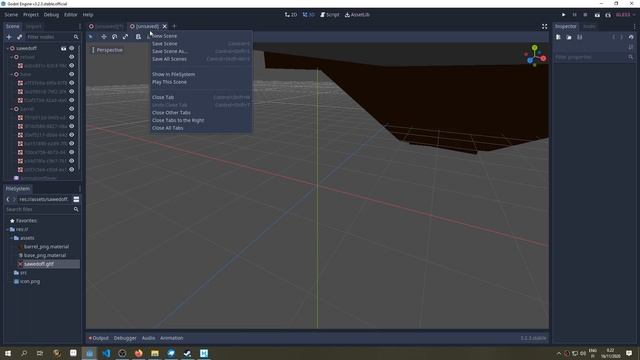
Task: Collapse the assets folder
Action: coord(11,238)
